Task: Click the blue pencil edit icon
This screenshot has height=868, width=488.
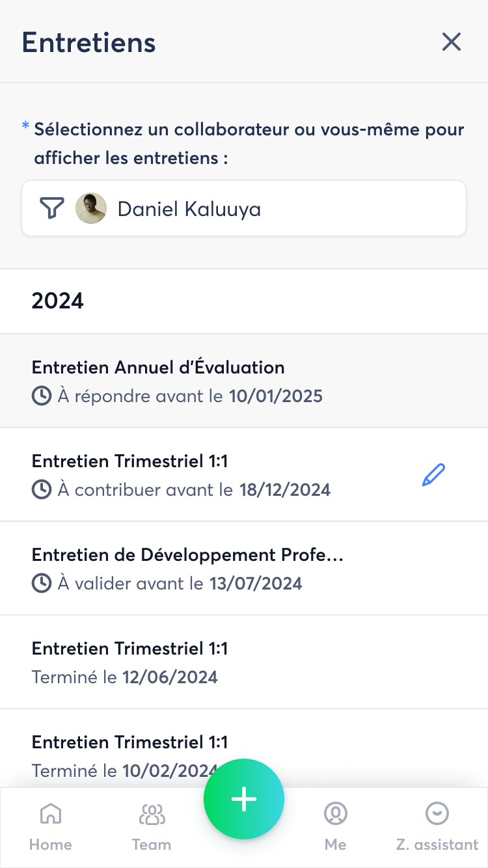Action: [433, 475]
